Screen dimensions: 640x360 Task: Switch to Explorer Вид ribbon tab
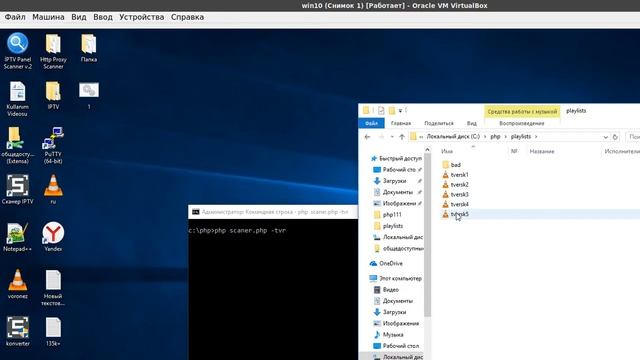click(x=471, y=123)
